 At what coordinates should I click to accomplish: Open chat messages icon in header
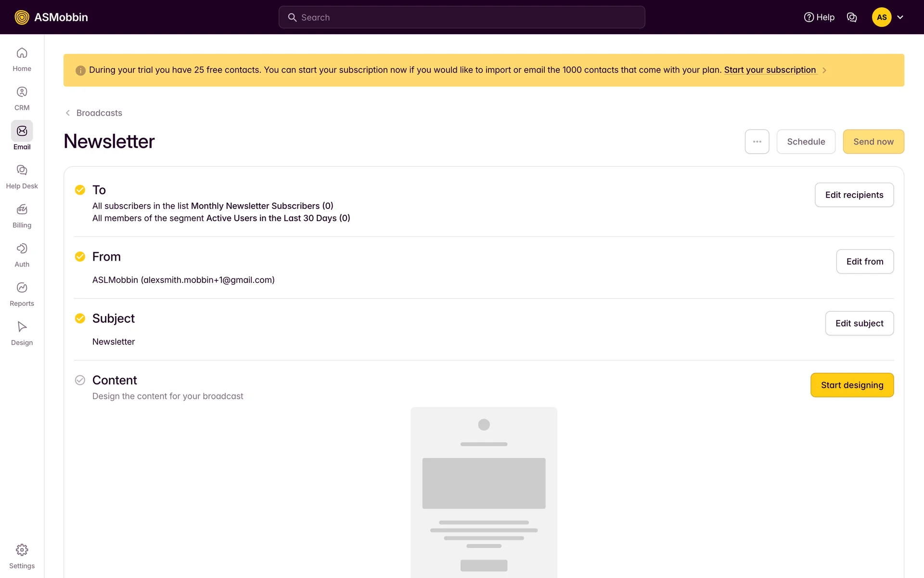[852, 17]
